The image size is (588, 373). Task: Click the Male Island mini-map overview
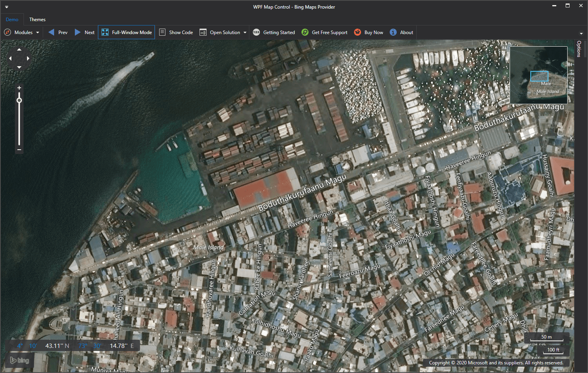[x=539, y=75]
